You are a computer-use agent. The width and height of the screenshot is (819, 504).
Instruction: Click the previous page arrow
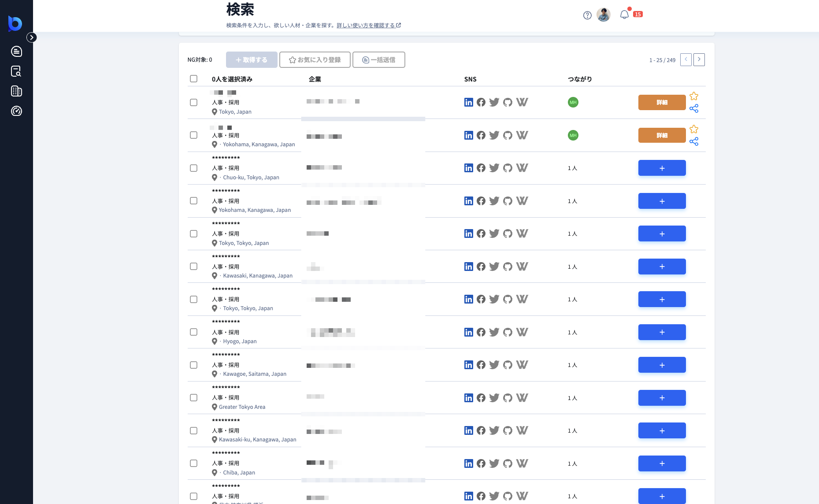pos(686,59)
